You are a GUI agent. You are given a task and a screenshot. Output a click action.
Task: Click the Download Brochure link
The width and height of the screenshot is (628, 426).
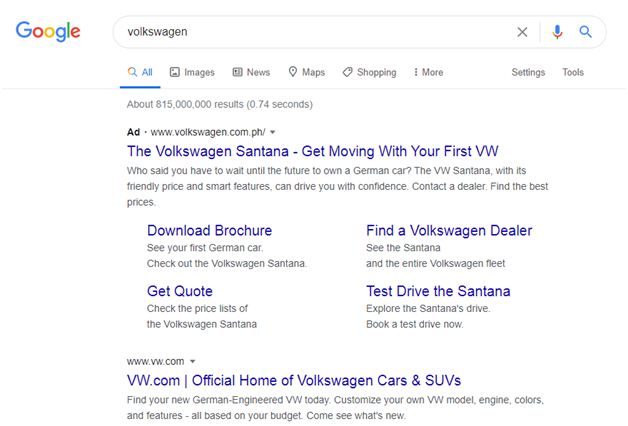coord(209,231)
